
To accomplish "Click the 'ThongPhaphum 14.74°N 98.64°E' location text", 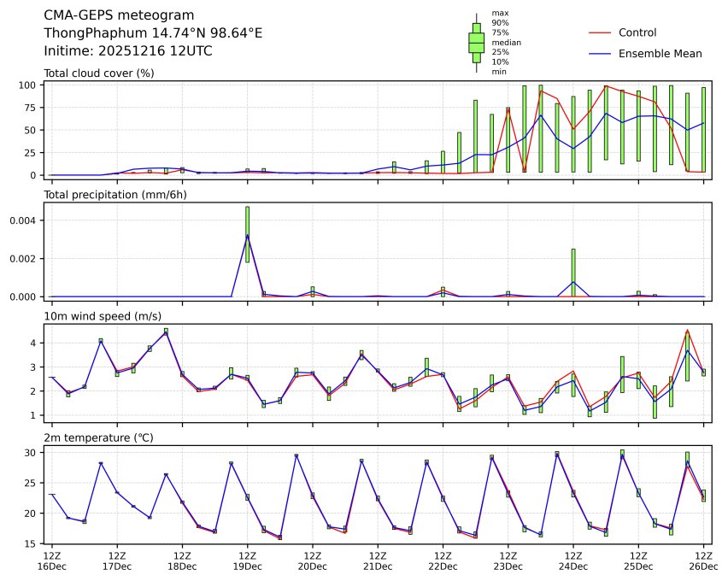I will [x=153, y=33].
